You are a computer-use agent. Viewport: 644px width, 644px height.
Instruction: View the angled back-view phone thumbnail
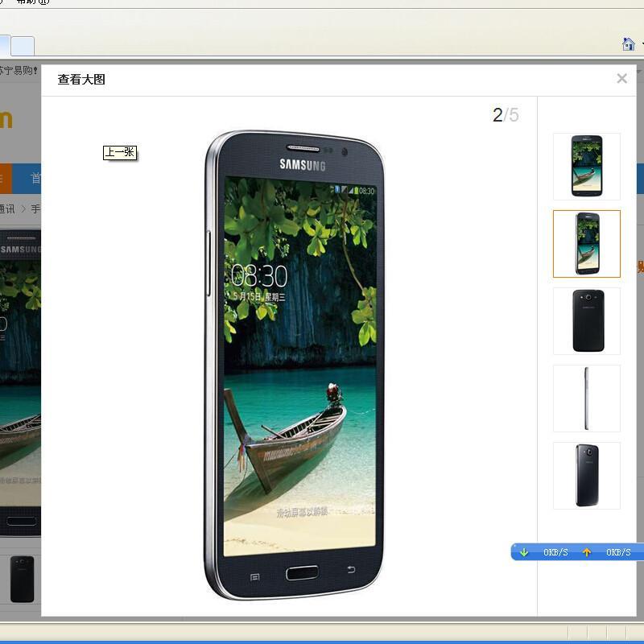(587, 475)
